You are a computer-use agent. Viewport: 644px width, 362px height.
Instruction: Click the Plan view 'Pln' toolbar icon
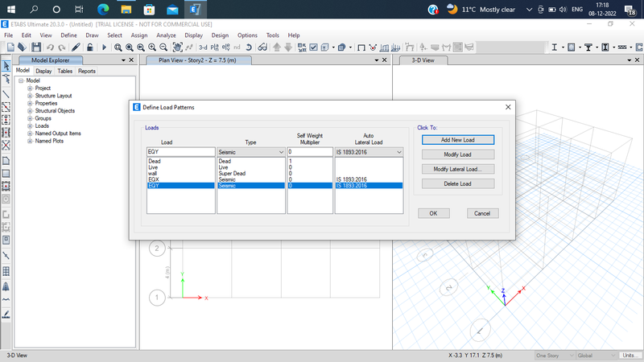(x=214, y=47)
